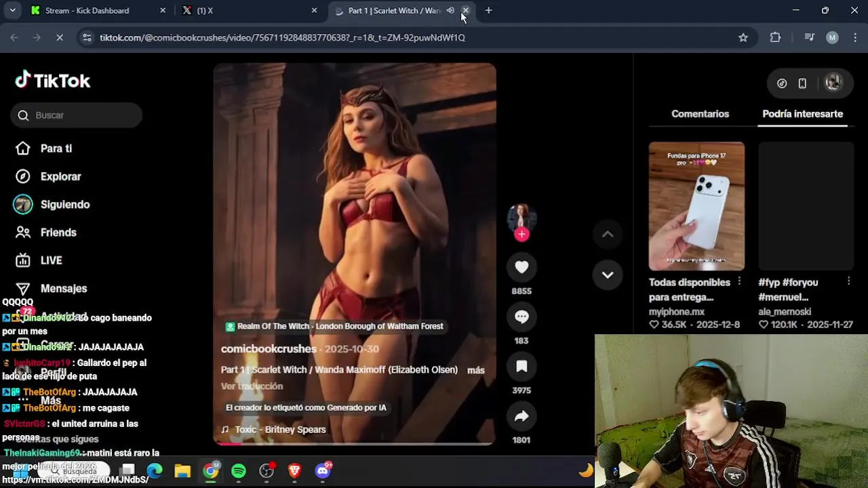
Task: Click the TikTok logo
Action: pyautogui.click(x=53, y=81)
